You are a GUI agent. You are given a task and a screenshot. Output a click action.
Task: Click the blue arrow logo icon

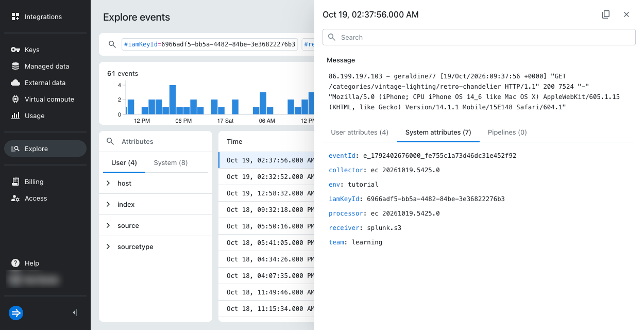click(x=16, y=312)
